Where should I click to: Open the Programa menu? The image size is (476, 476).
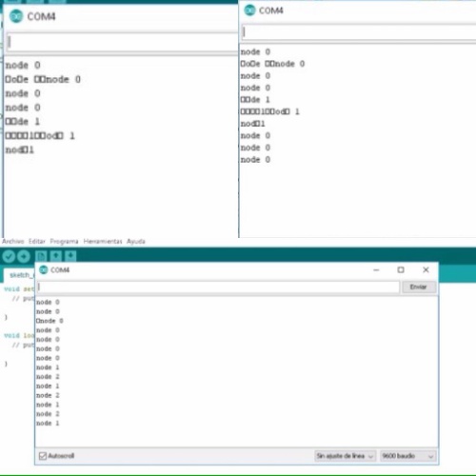64,242
